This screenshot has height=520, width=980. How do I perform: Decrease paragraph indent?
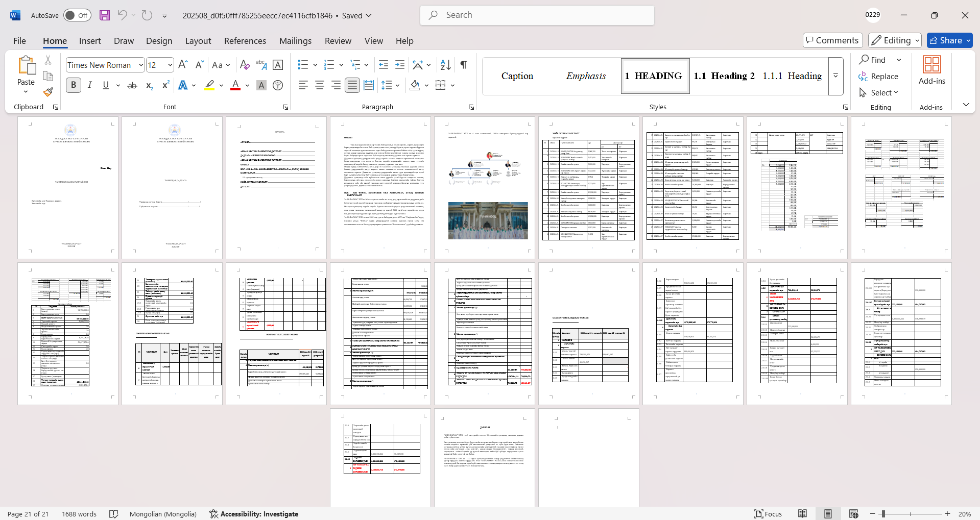coord(384,65)
